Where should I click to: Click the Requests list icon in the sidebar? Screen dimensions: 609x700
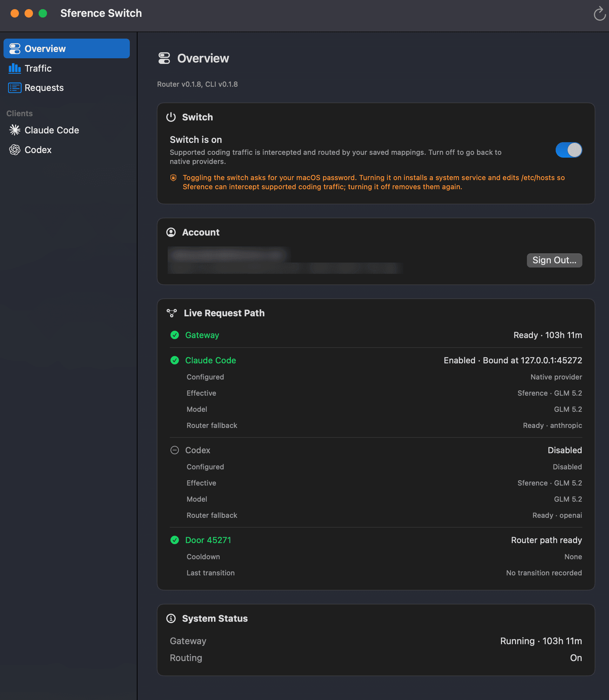(15, 88)
